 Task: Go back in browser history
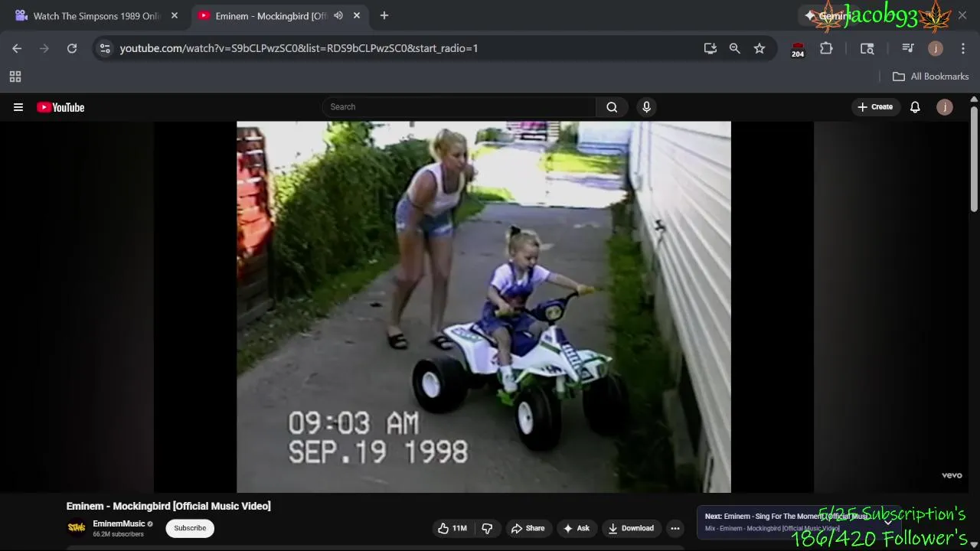pyautogui.click(x=17, y=48)
